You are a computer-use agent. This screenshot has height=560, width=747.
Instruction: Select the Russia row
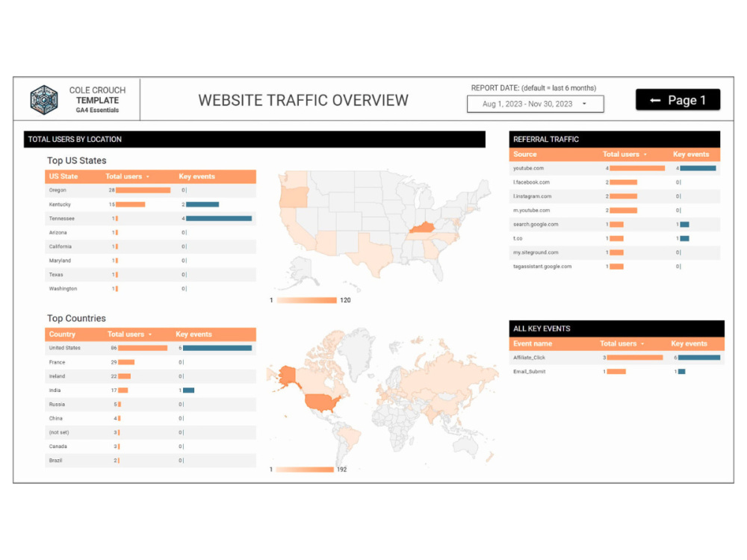151,404
